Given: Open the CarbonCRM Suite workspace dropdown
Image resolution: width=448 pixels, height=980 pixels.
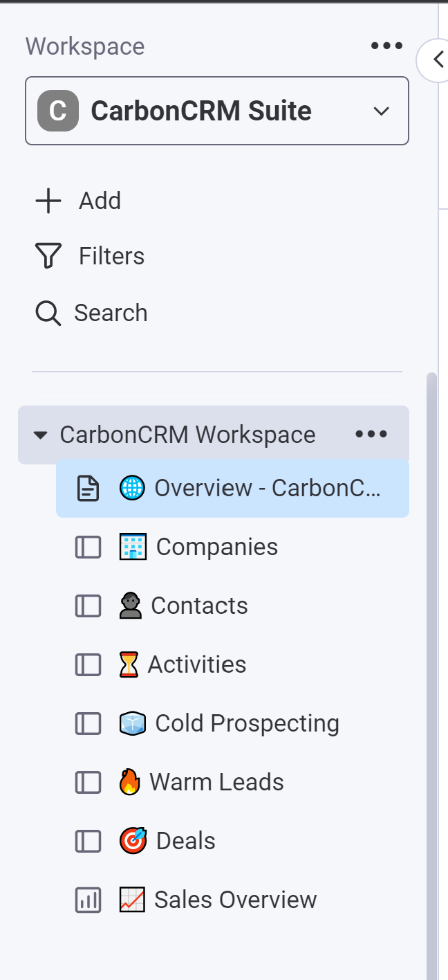Looking at the screenshot, I should click(381, 111).
